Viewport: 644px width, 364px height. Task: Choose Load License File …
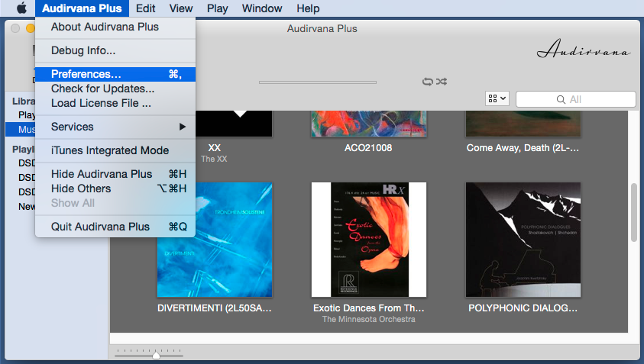(x=115, y=104)
